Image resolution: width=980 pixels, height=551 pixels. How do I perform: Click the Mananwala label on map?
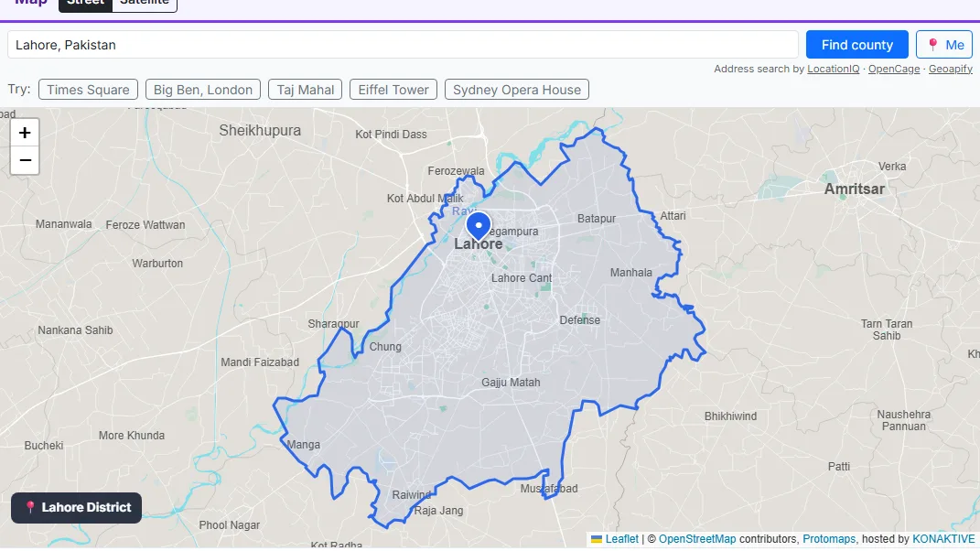[64, 224]
